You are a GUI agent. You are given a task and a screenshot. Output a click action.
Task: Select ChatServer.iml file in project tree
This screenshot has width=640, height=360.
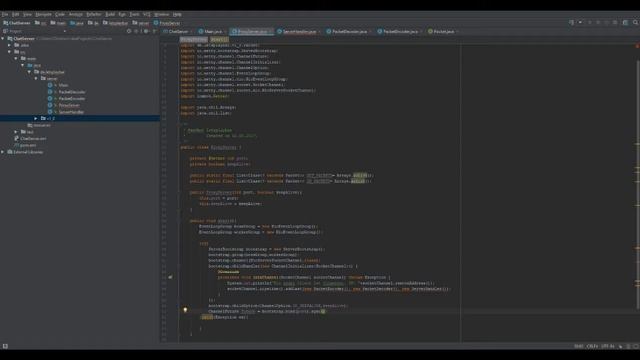pyautogui.click(x=31, y=138)
